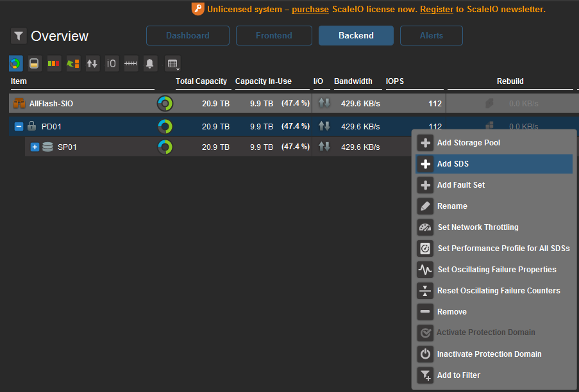Collapse the PD01 protection domain
Image resolution: width=579 pixels, height=392 pixels.
[19, 126]
